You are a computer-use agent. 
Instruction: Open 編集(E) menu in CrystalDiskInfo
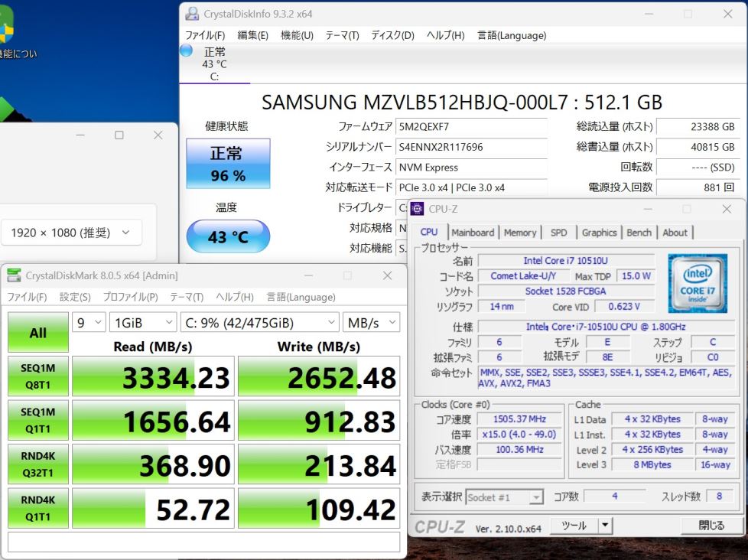point(253,35)
